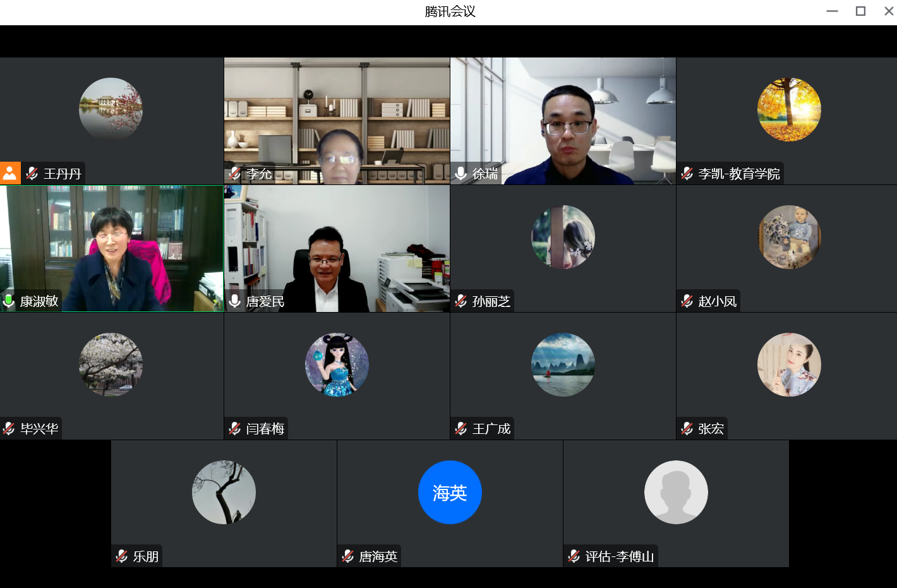Image resolution: width=897 pixels, height=588 pixels.
Task: Click the 乐朋 name label
Action: point(145,556)
